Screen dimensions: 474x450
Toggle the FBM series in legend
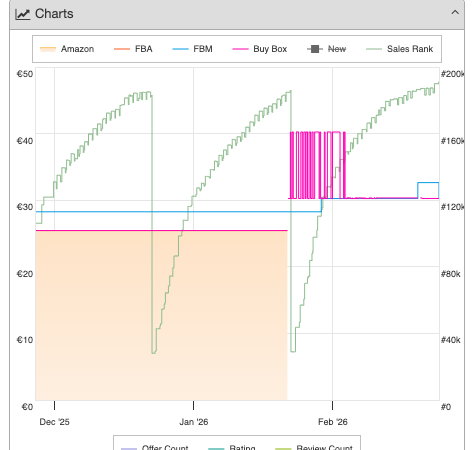click(x=192, y=49)
